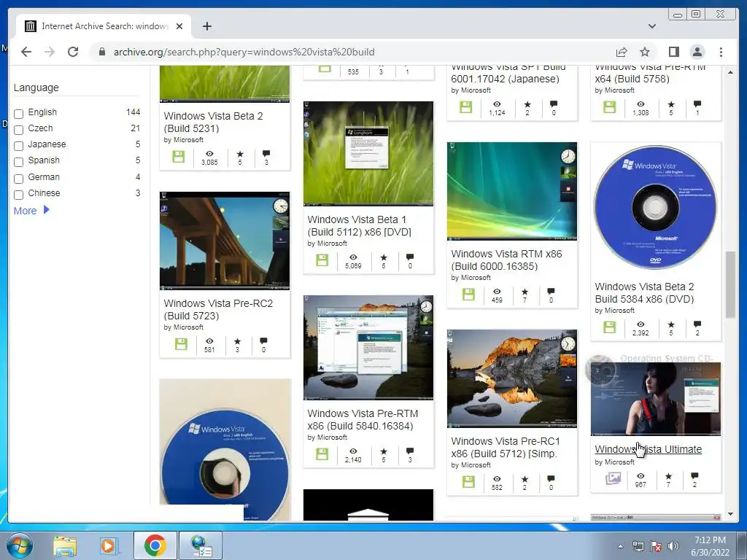
Task: Bookmark this page with the star icon
Action: click(x=645, y=52)
